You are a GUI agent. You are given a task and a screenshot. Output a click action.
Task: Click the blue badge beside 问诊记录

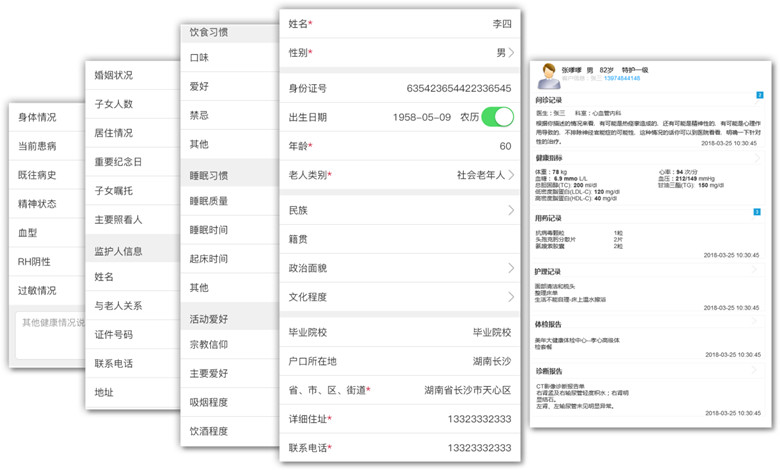tap(760, 96)
